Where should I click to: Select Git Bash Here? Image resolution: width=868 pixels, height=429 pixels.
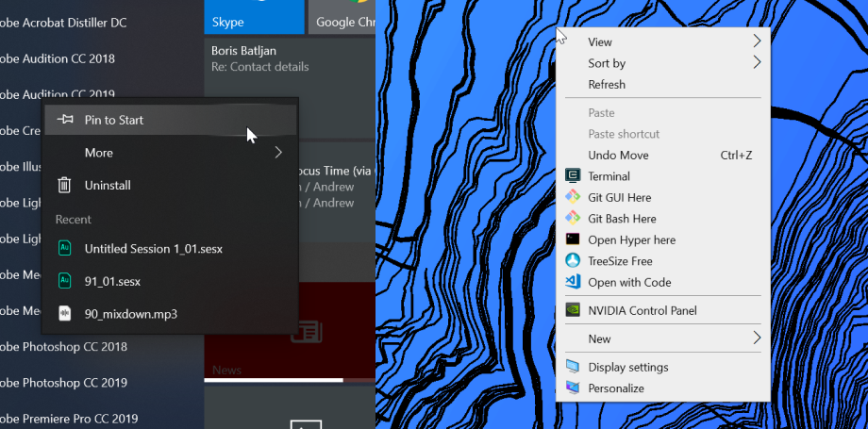[662, 218]
